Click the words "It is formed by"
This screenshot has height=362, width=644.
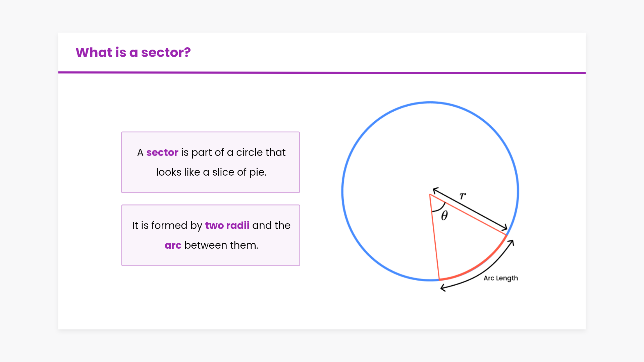(x=167, y=226)
